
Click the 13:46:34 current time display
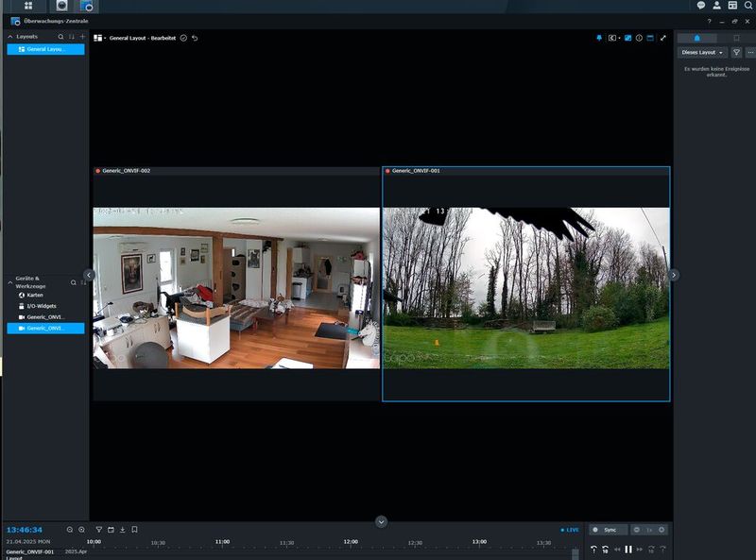(25, 530)
